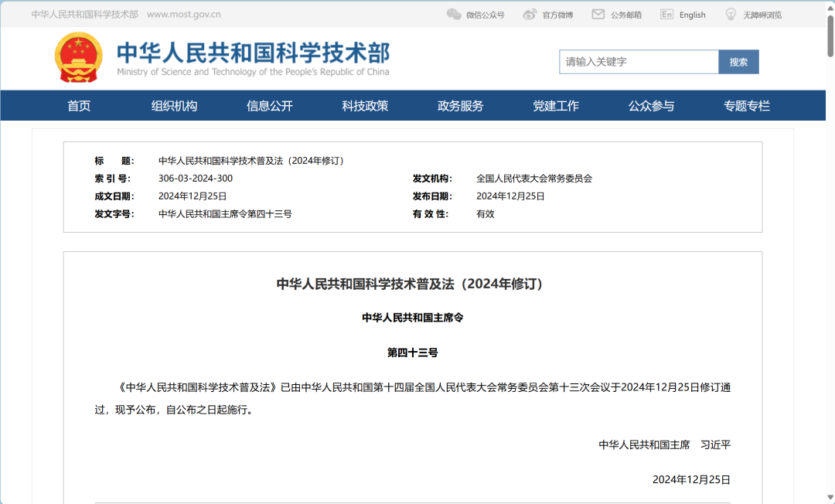The width and height of the screenshot is (835, 504).
Task: Open 组织机构 navigation item
Action: click(174, 106)
